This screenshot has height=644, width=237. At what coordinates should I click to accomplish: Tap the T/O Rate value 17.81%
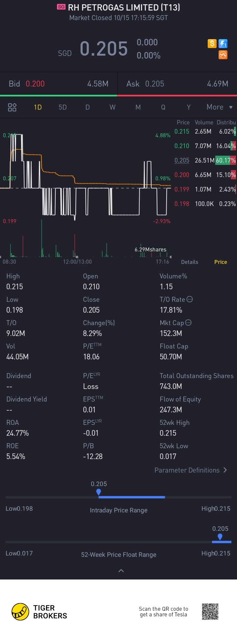click(x=171, y=310)
